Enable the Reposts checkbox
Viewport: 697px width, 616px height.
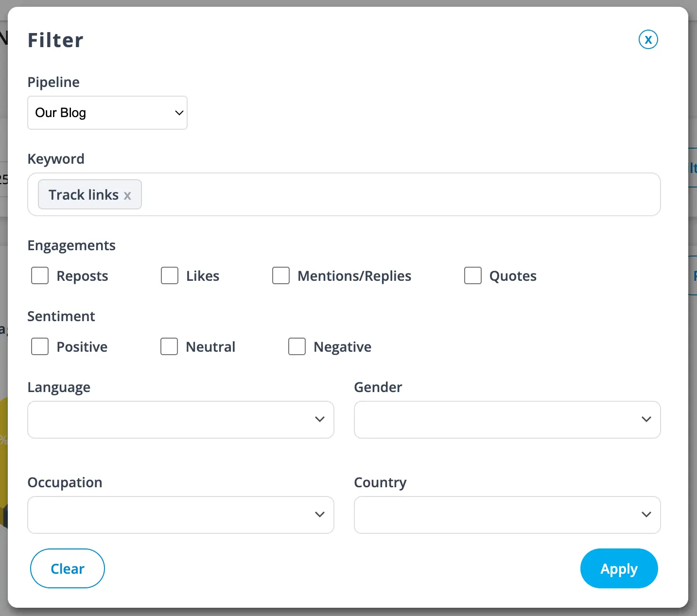coord(40,275)
